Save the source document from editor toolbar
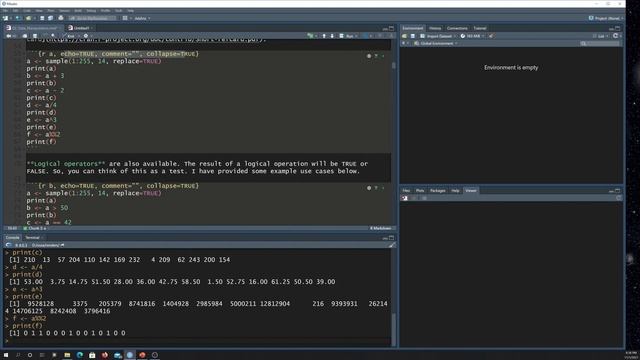This screenshot has height=360, width=640. click(x=35, y=36)
